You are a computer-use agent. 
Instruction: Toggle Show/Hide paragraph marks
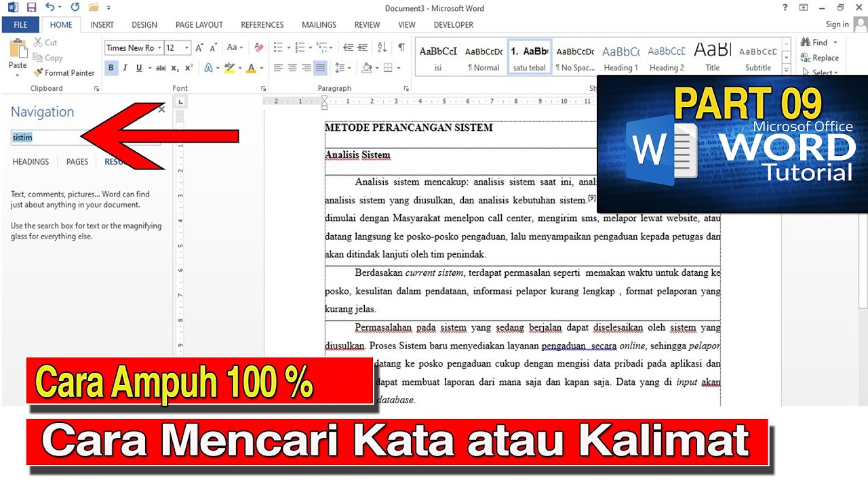click(401, 47)
